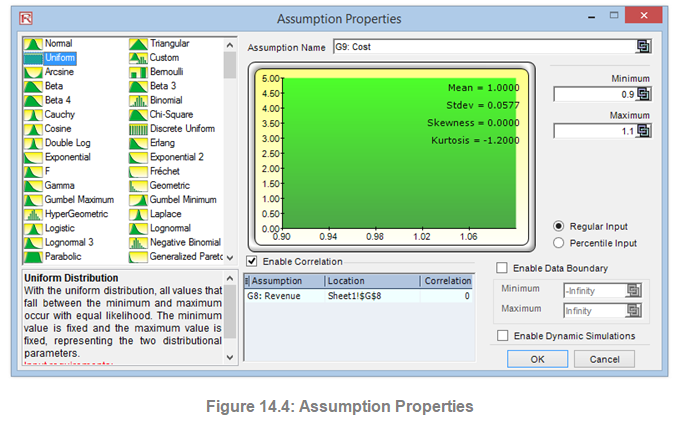Click the Correlation column header
The height and width of the screenshot is (428, 689).
[x=447, y=281]
